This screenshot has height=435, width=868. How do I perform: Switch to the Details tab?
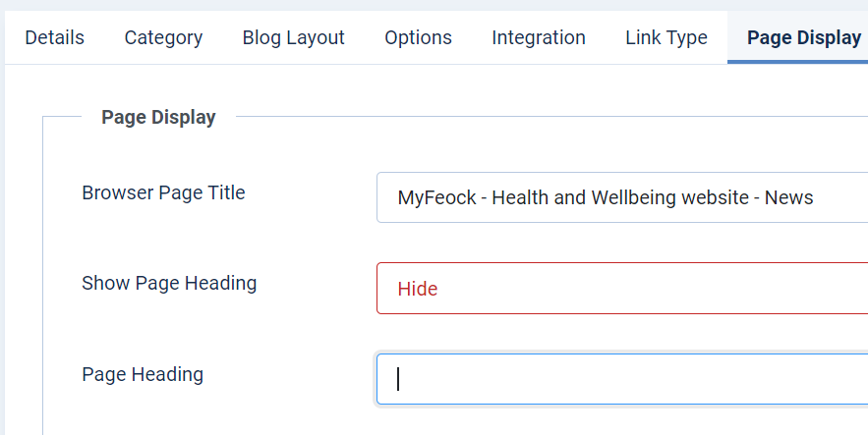[54, 38]
